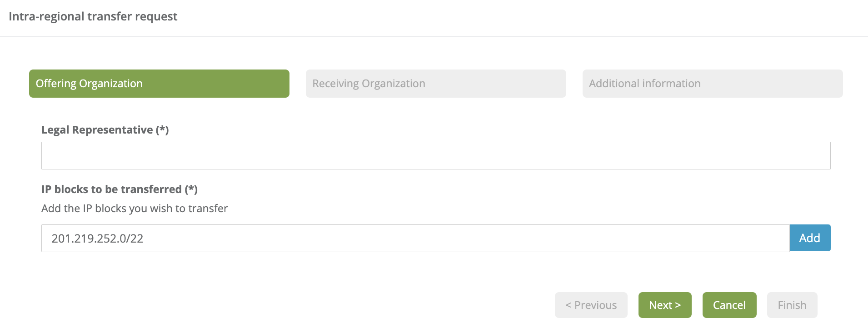Switch to the Receiving Organization step
This screenshot has width=868, height=328.
435,84
